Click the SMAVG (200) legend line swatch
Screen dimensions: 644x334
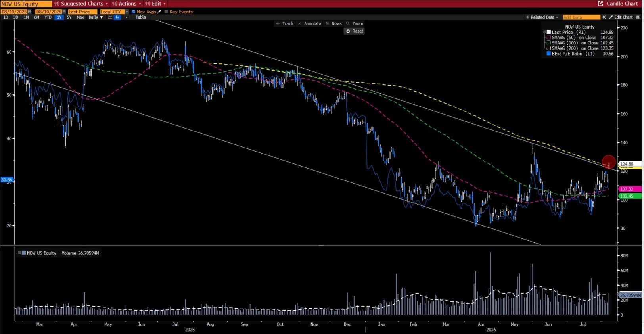(549, 48)
